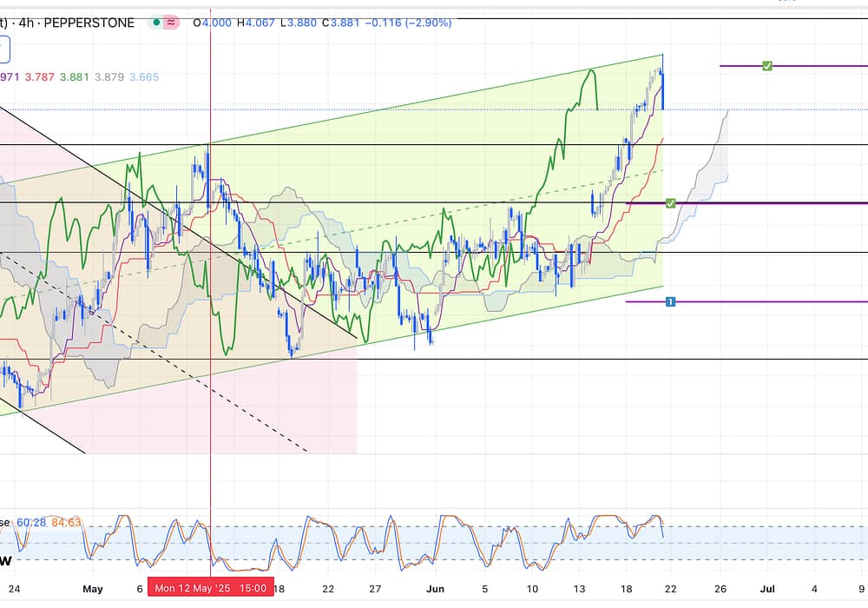Image resolution: width=868 pixels, height=608 pixels.
Task: Click the May label on time axis
Action: click(93, 589)
